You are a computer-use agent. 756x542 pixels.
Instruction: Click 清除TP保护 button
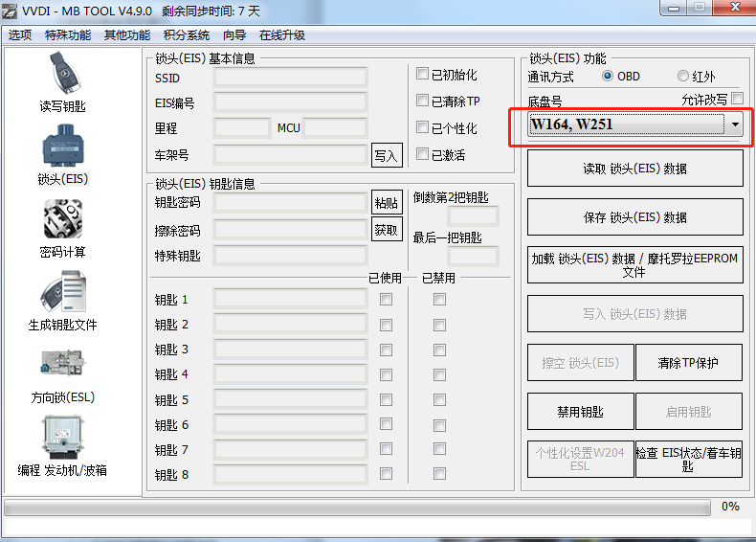pos(688,363)
